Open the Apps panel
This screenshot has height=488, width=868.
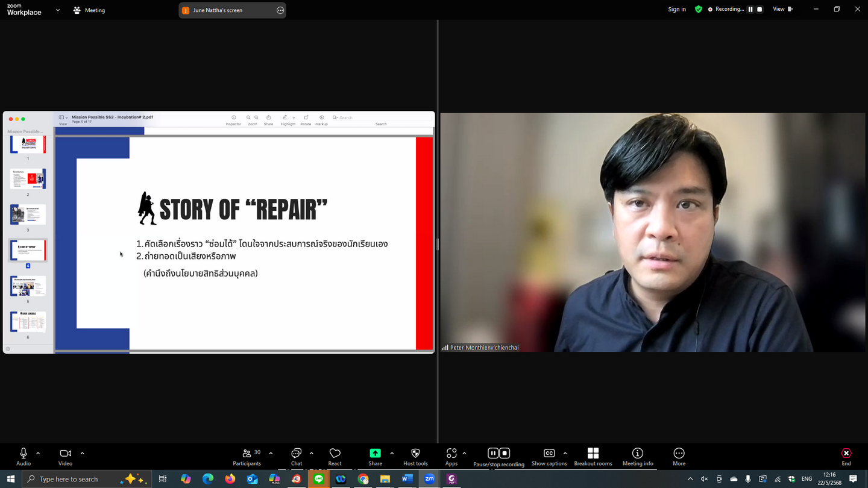point(451,457)
